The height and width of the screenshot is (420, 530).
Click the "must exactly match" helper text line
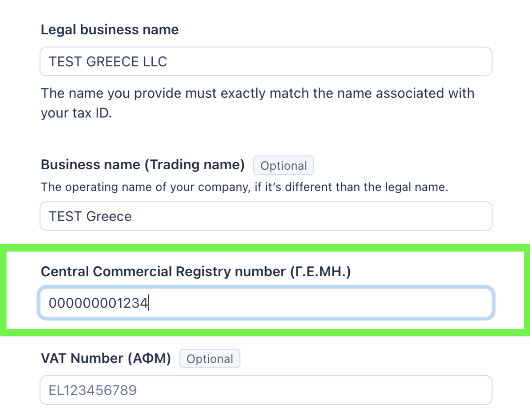257,93
